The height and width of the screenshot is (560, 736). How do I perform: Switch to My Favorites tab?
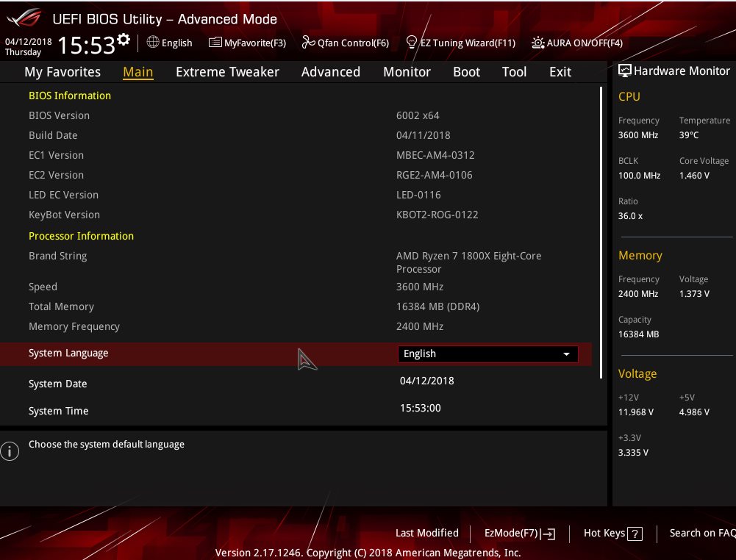(62, 72)
